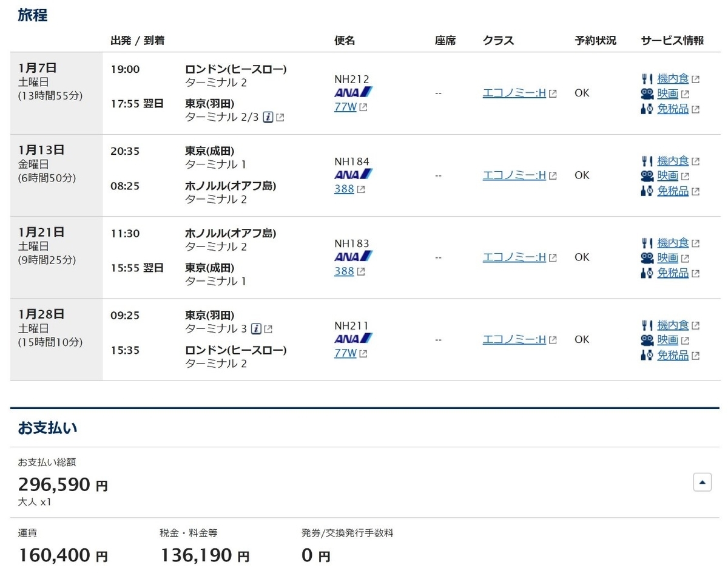This screenshot has width=728, height=573.
Task: Click the ANA logo under NH211
Action: pos(354,339)
